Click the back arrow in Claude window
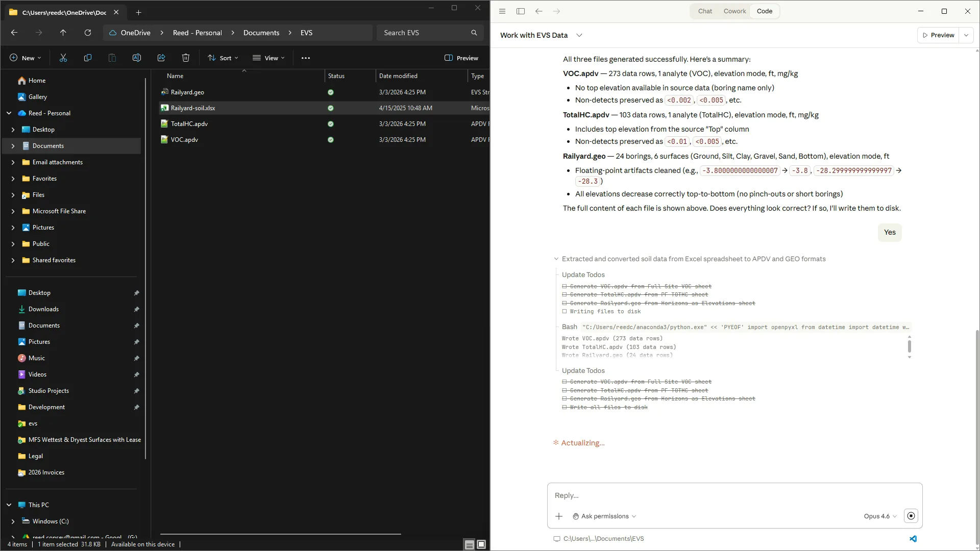The height and width of the screenshot is (551, 980). tap(539, 11)
